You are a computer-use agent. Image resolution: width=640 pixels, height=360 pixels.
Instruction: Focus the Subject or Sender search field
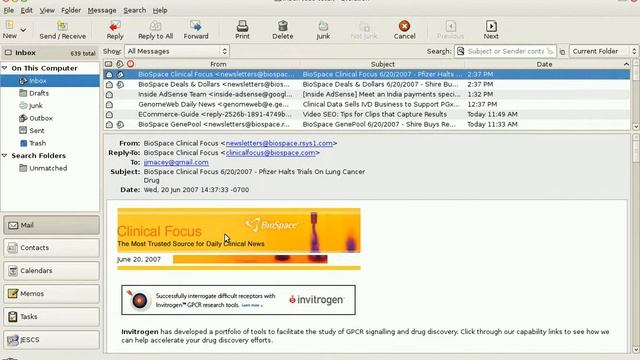[506, 51]
